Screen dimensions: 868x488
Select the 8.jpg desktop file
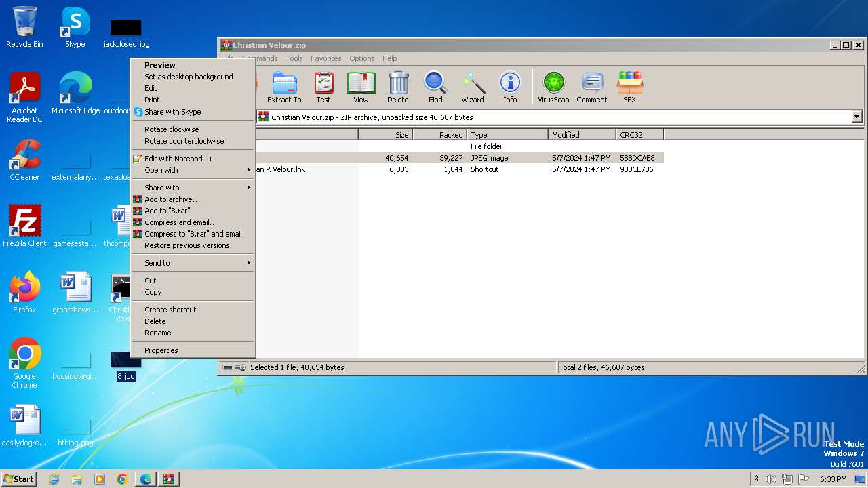pyautogui.click(x=126, y=366)
